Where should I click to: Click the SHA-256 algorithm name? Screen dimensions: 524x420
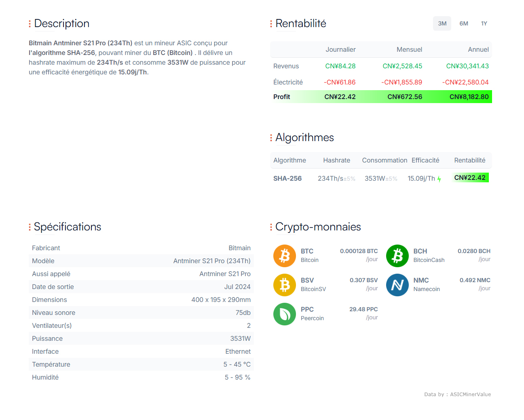click(x=287, y=178)
